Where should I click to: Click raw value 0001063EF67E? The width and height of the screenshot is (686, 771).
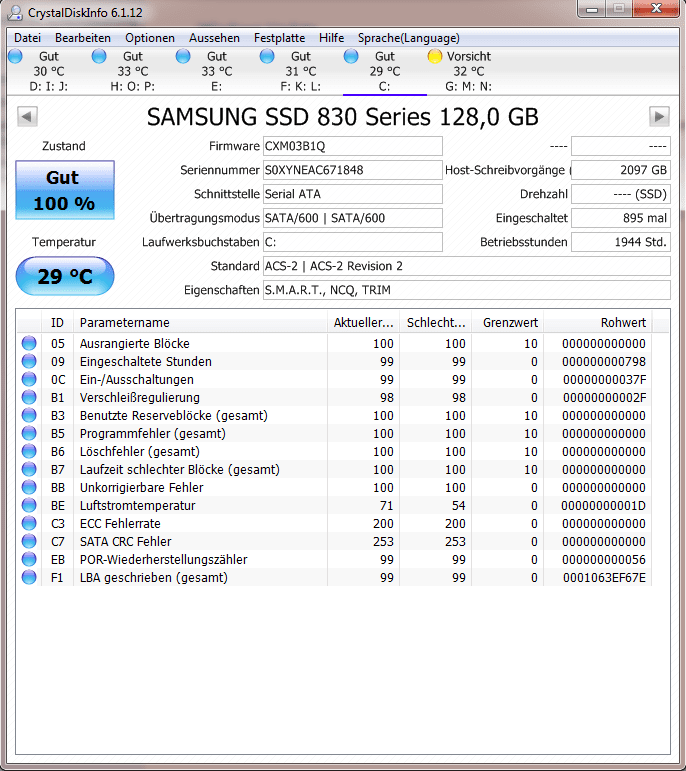pyautogui.click(x=604, y=577)
